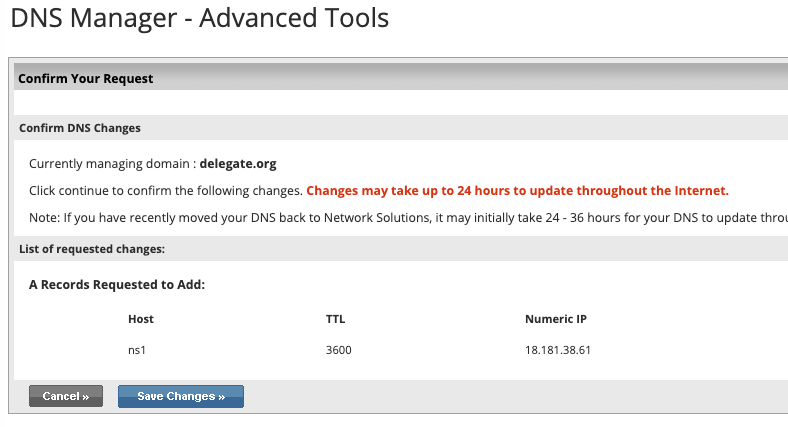Click the Note about Network Solutions

tap(400, 217)
